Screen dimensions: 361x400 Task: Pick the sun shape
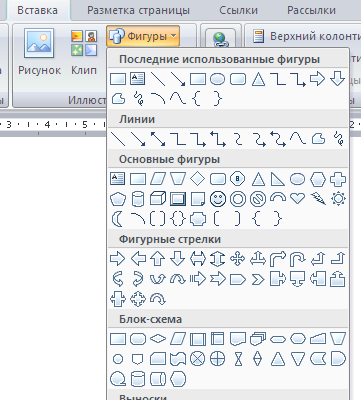(338, 199)
